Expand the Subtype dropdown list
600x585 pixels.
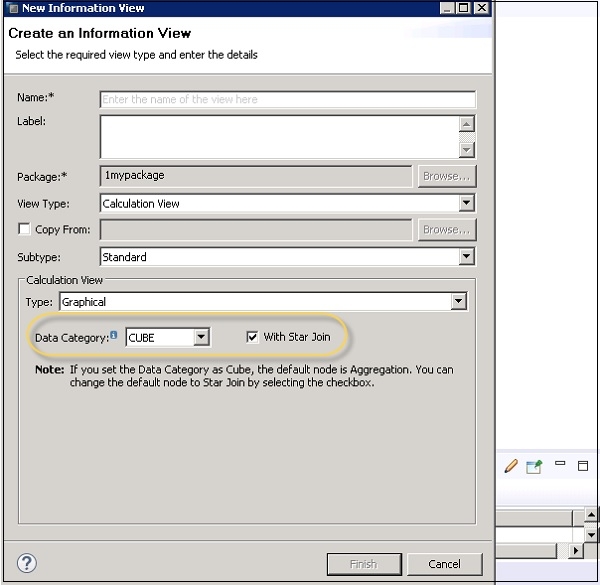[466, 257]
